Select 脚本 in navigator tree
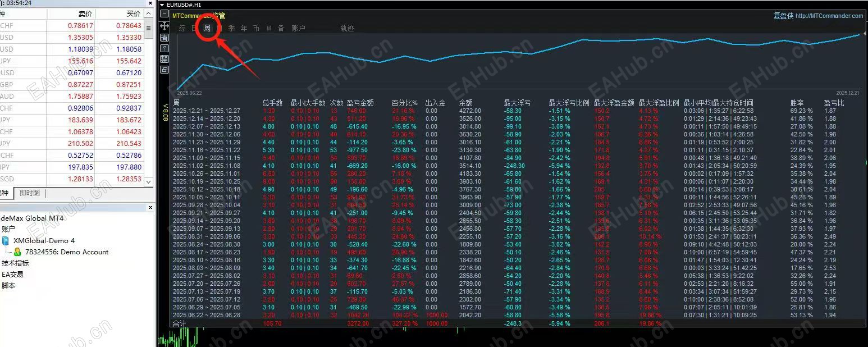Viewport: 868px width, 347px height. [x=8, y=285]
